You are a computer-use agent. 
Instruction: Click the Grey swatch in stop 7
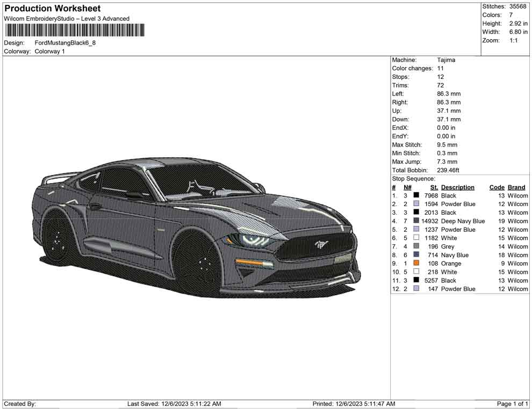[416, 246]
